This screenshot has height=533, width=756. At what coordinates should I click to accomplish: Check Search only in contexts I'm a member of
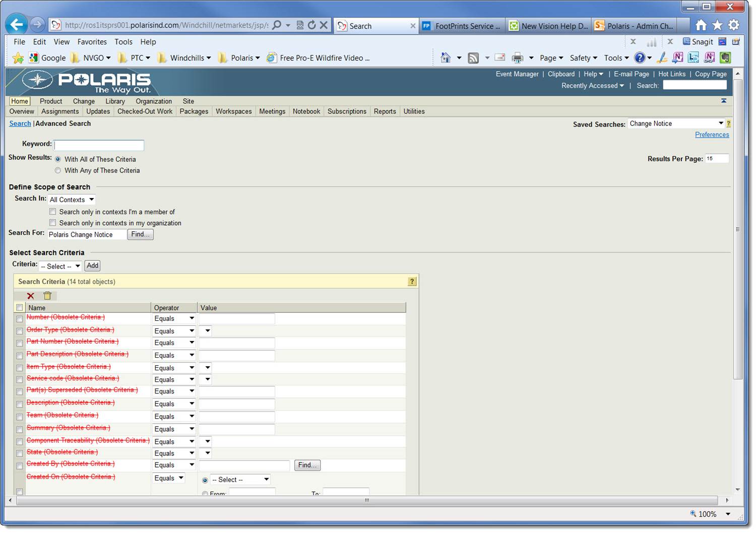point(53,212)
